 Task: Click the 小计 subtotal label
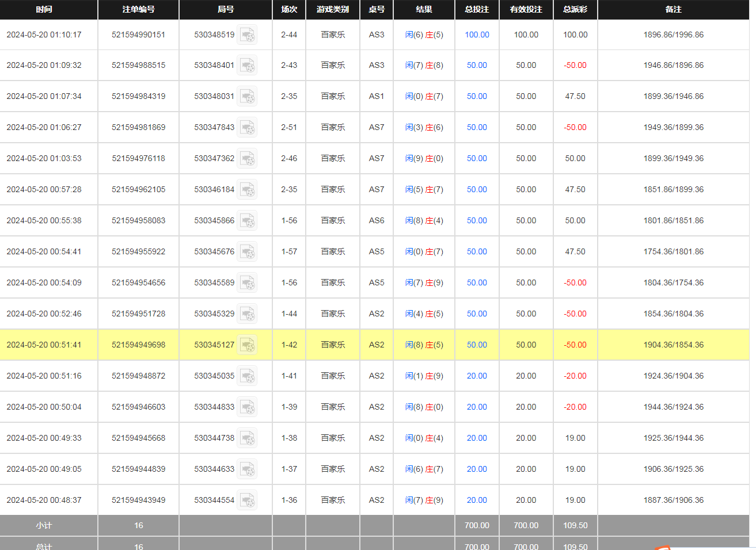pyautogui.click(x=44, y=525)
